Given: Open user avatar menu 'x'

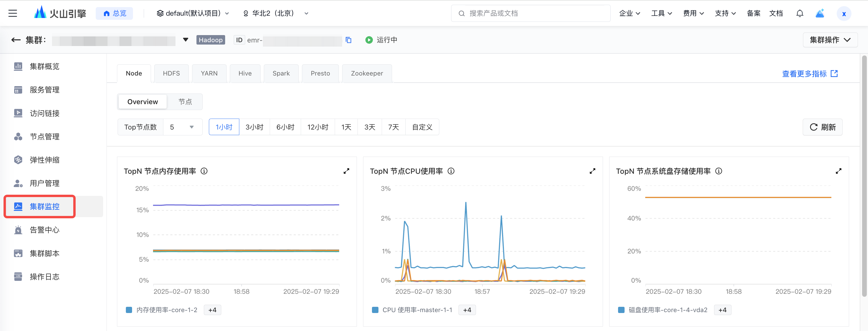Looking at the screenshot, I should tap(844, 14).
